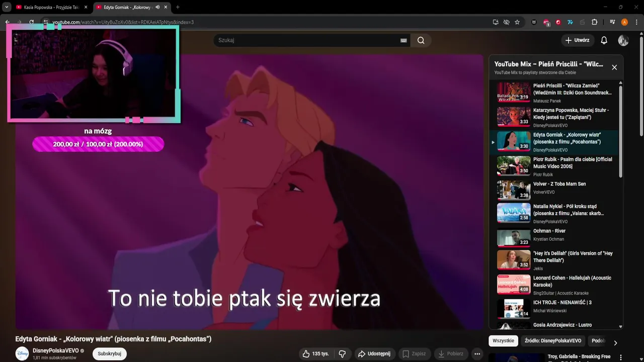
Task: Click the na mózg donation goal bar
Action: [x=98, y=144]
